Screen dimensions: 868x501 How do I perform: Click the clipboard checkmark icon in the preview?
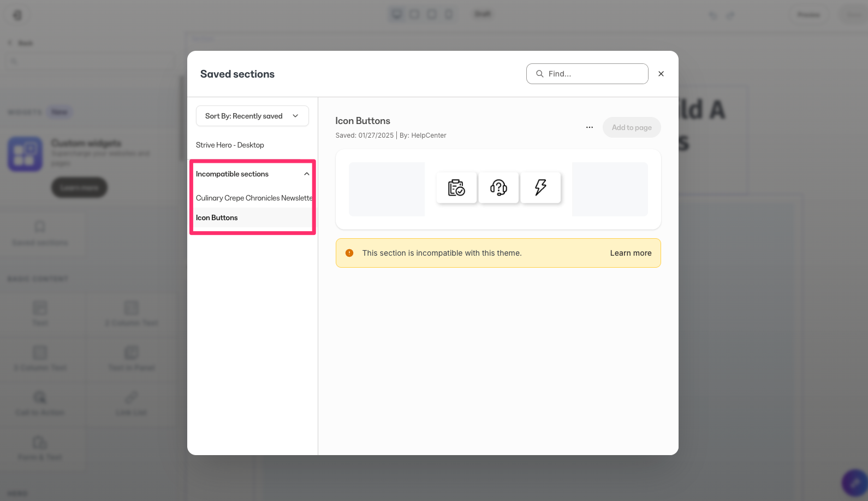456,187
